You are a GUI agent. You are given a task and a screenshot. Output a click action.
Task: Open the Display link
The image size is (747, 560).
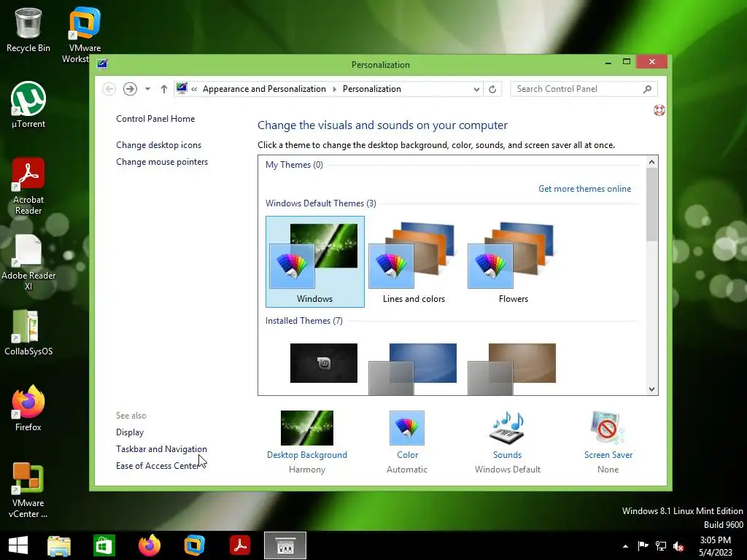(130, 432)
